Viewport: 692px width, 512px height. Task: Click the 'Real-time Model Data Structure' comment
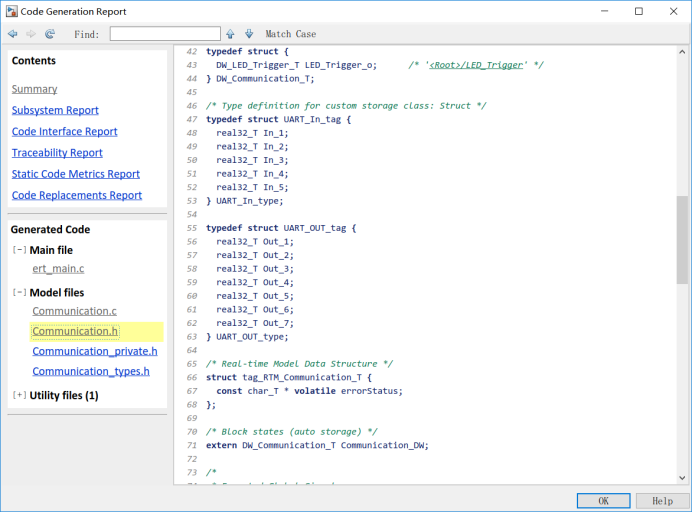pos(299,364)
